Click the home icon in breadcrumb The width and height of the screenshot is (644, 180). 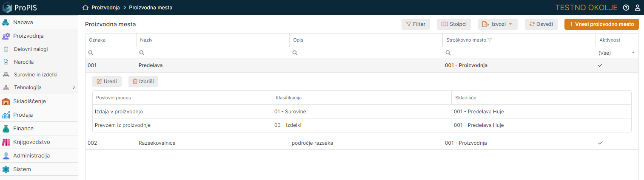pyautogui.click(x=85, y=8)
